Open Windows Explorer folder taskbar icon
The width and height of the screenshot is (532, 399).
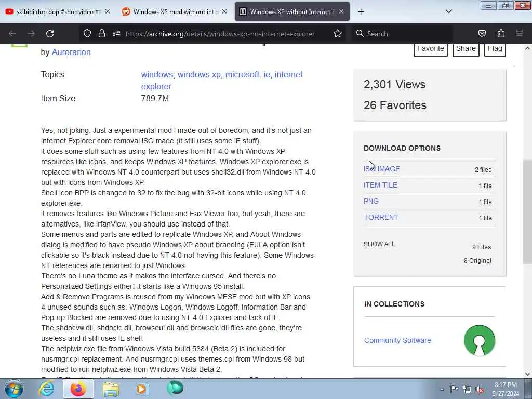[x=111, y=389]
